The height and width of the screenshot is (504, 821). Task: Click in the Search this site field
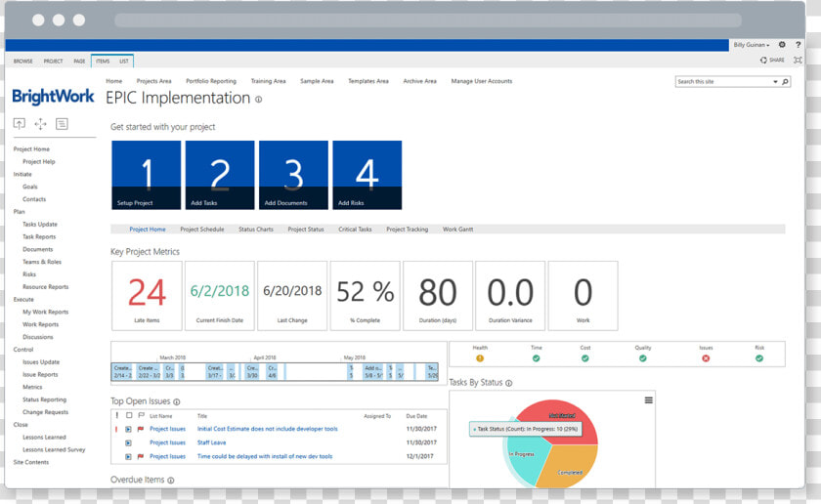pyautogui.click(x=724, y=82)
